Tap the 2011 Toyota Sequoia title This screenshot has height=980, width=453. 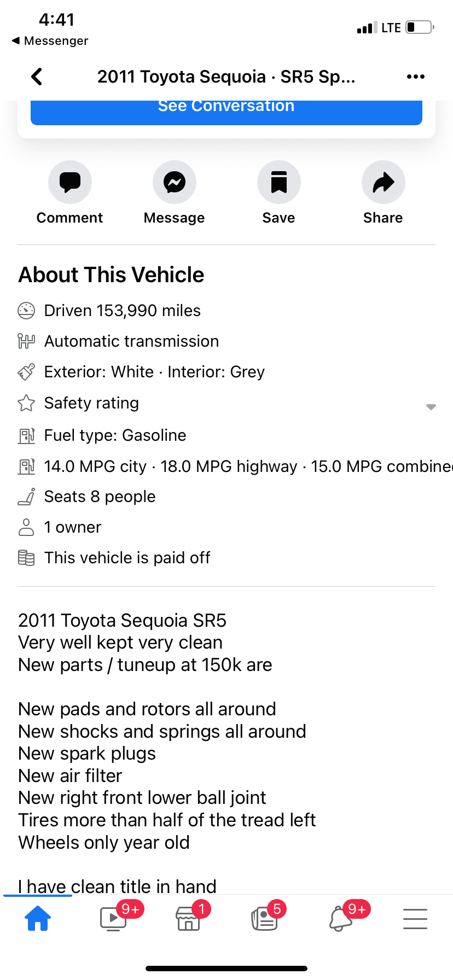226,77
